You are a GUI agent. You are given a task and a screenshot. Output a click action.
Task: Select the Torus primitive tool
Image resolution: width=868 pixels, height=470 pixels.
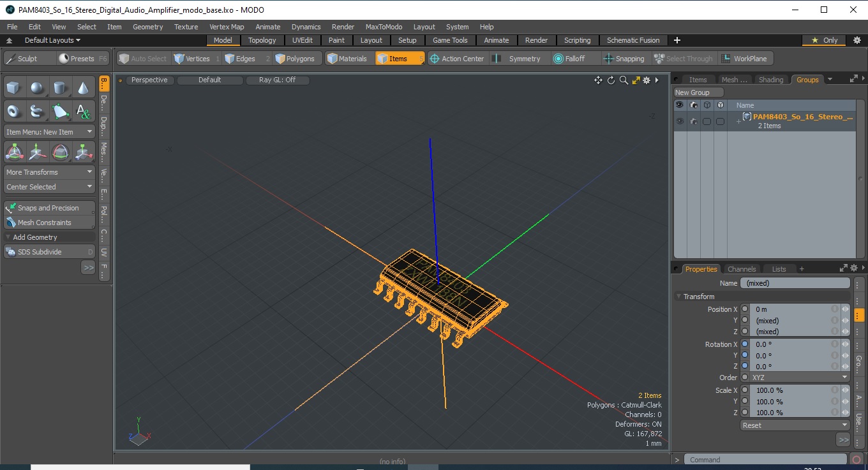coord(14,112)
